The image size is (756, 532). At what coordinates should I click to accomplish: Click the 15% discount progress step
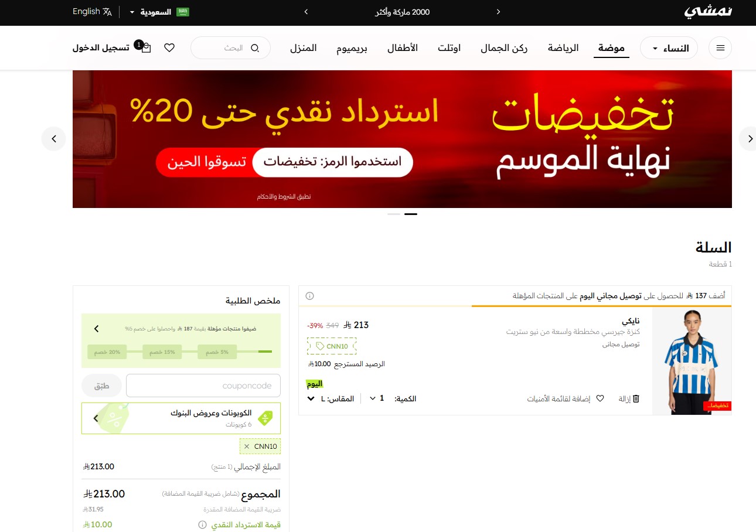pyautogui.click(x=162, y=352)
